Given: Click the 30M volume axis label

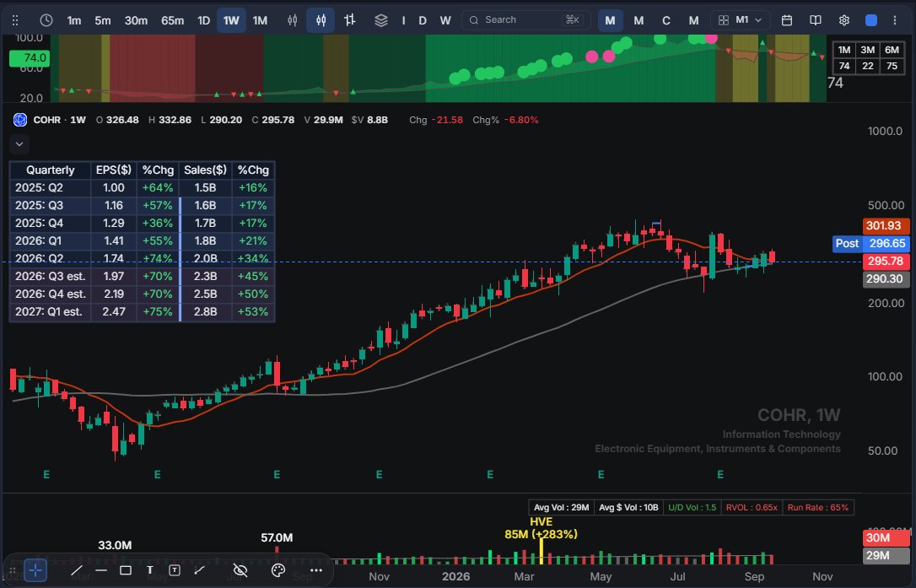Looking at the screenshot, I should pos(885,537).
